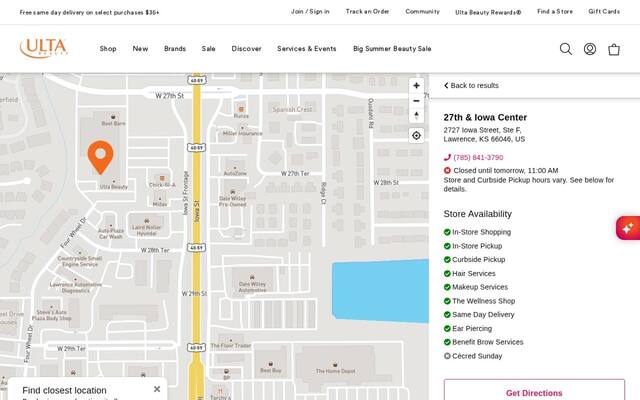Select the orange store location pin
The image size is (640, 400).
coord(100,157)
